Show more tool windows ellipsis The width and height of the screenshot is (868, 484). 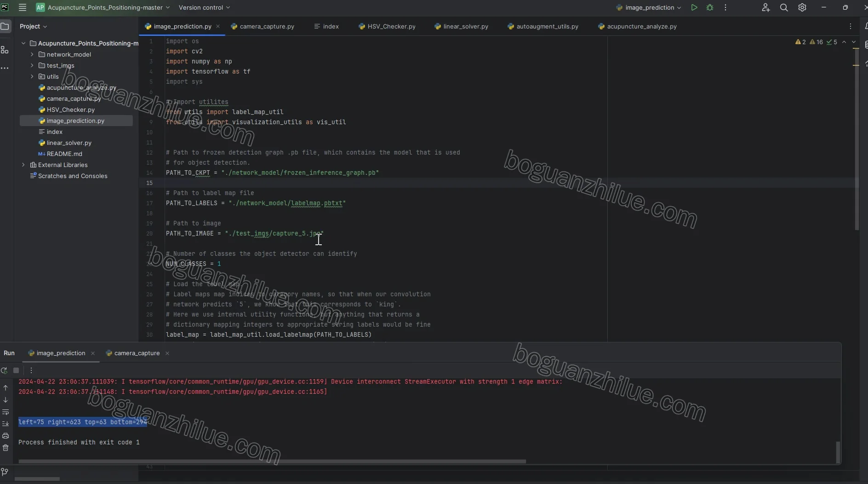click(x=5, y=68)
